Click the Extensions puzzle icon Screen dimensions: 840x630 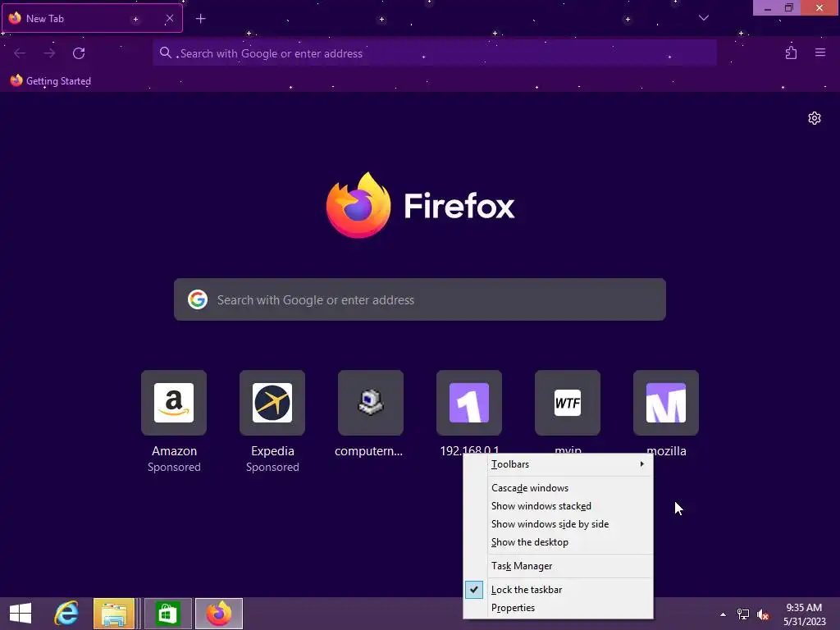[791, 53]
